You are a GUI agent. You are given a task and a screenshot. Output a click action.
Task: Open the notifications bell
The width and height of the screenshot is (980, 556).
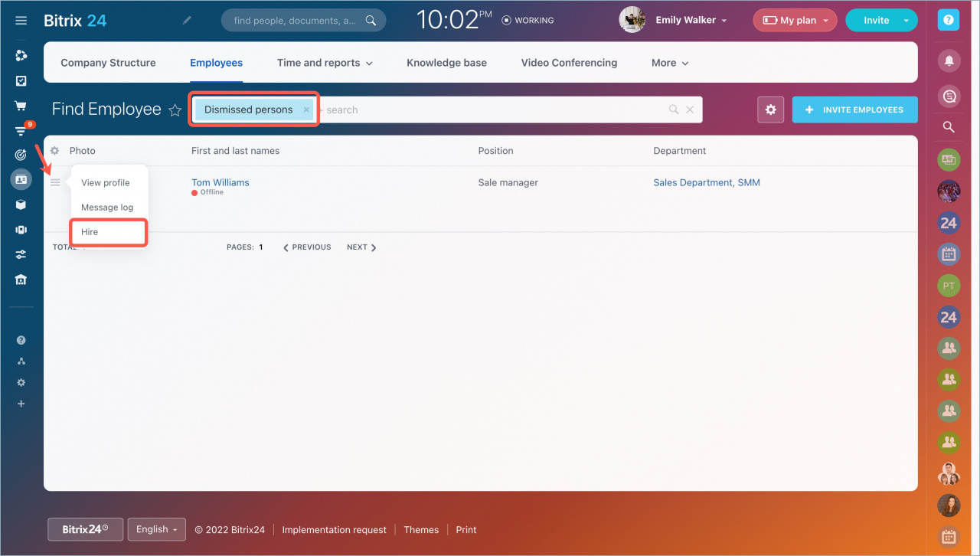coord(949,61)
